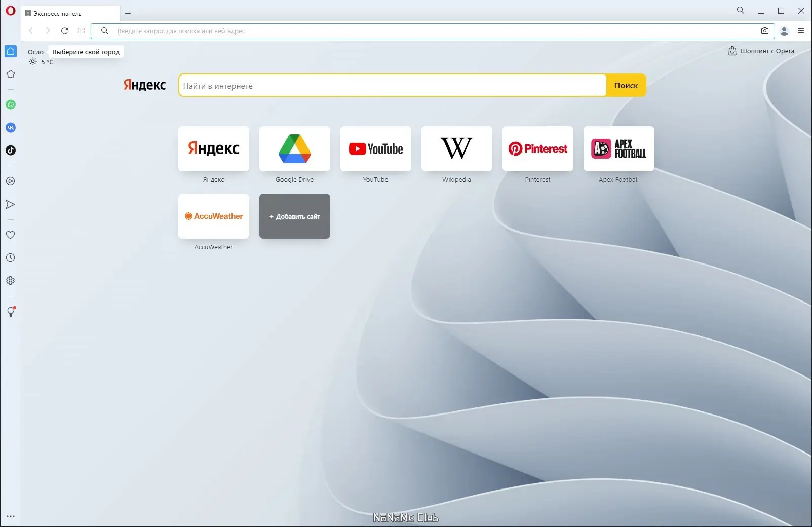Open a new tab with the plus
812x527 pixels.
128,13
